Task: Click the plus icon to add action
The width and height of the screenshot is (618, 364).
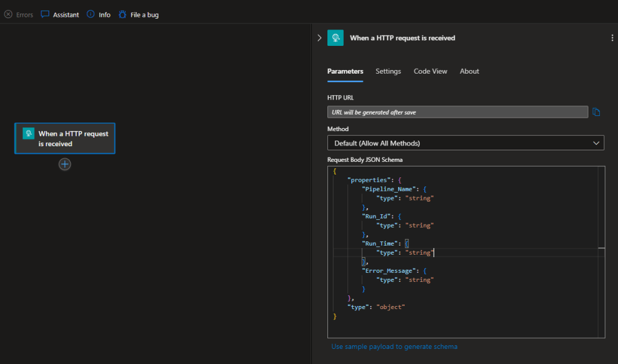Action: (x=65, y=164)
